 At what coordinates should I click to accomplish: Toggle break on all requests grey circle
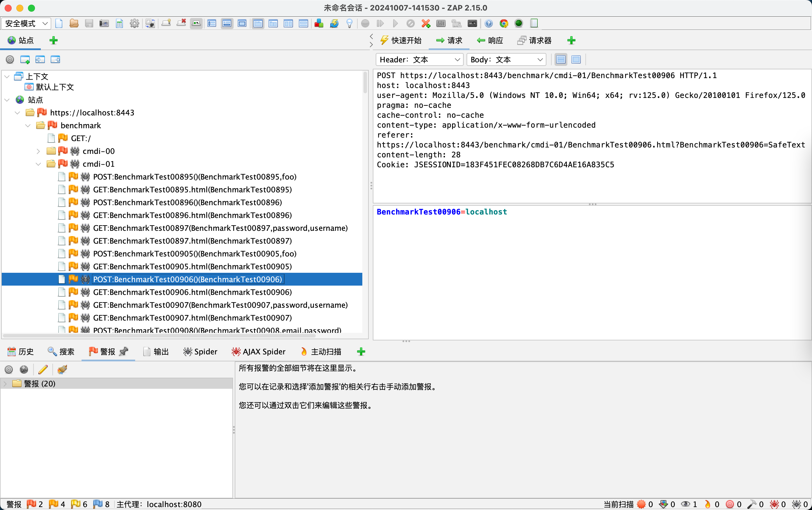365,23
